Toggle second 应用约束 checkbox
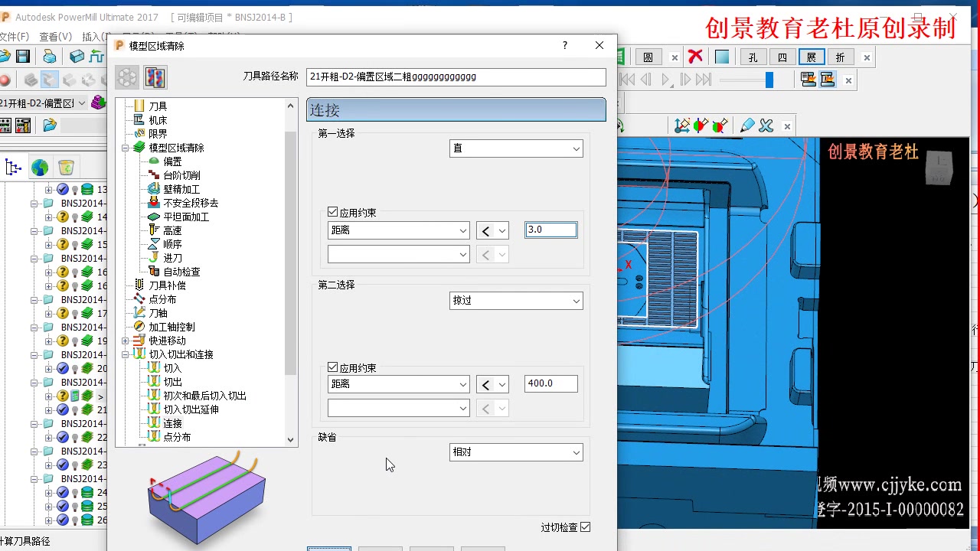Image resolution: width=980 pixels, height=551 pixels. 332,367
